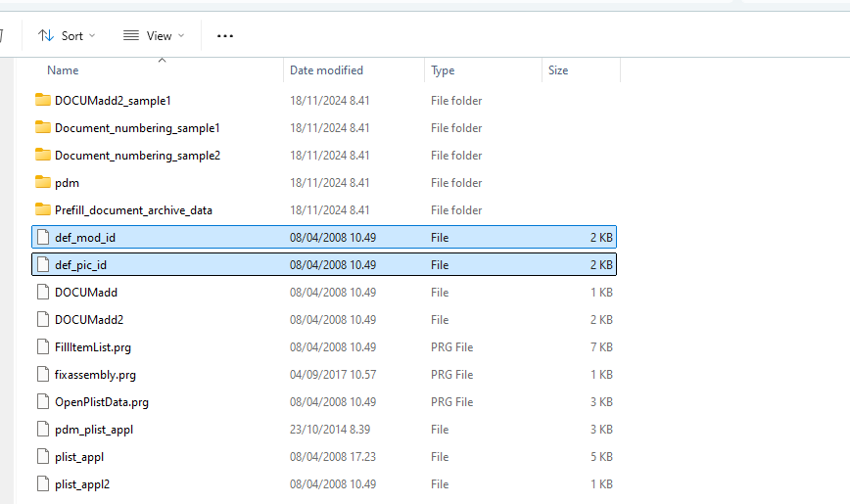The height and width of the screenshot is (504, 850).
Task: Sort files by Type column header
Action: pyautogui.click(x=443, y=70)
